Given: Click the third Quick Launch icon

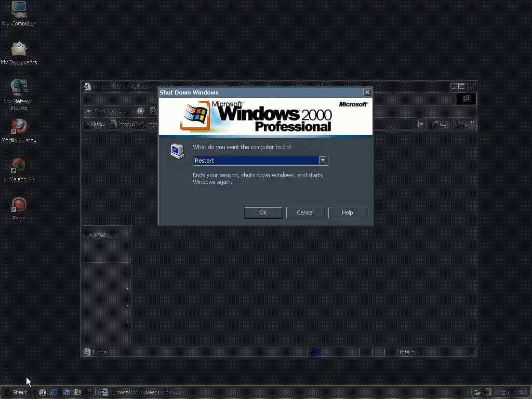Looking at the screenshot, I should 66,393.
